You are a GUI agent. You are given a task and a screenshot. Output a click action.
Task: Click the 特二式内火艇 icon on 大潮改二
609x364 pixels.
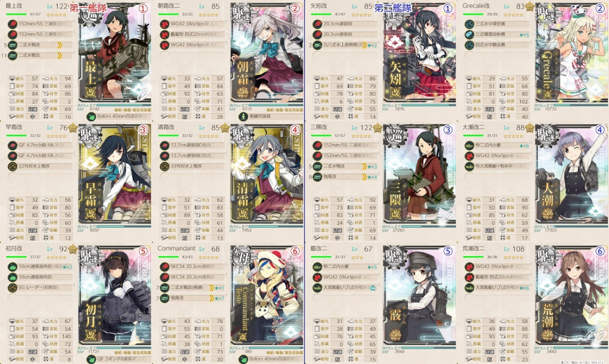coord(470,145)
